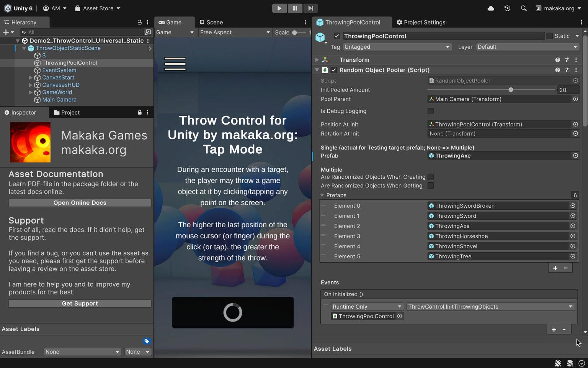Screen dimensions: 588x368
Task: Enable the Static checkbox
Action: point(549,36)
